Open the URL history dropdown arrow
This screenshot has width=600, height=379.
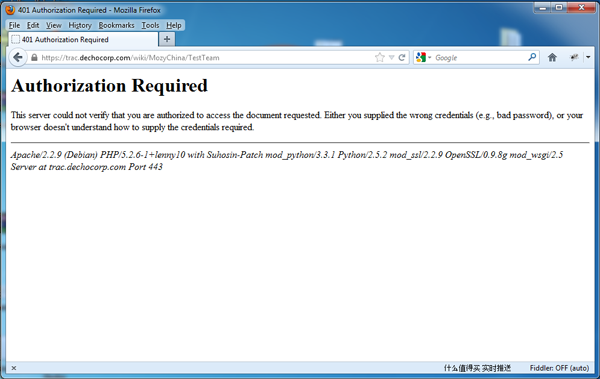click(x=391, y=57)
